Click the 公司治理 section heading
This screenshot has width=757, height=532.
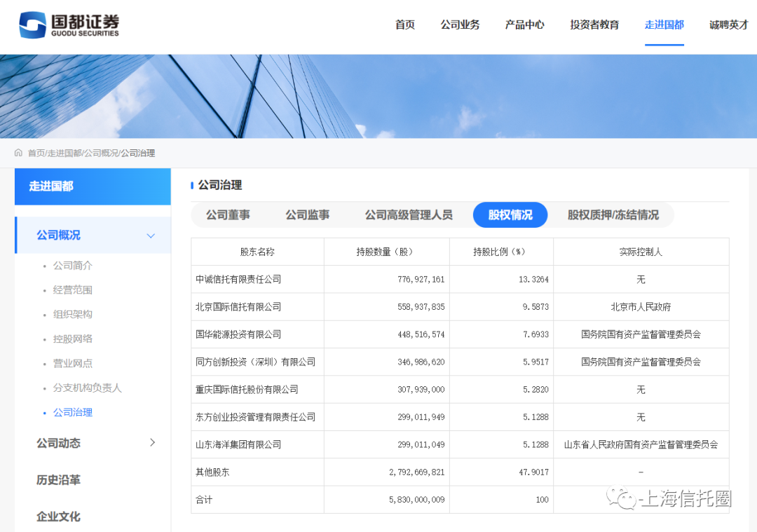(219, 185)
